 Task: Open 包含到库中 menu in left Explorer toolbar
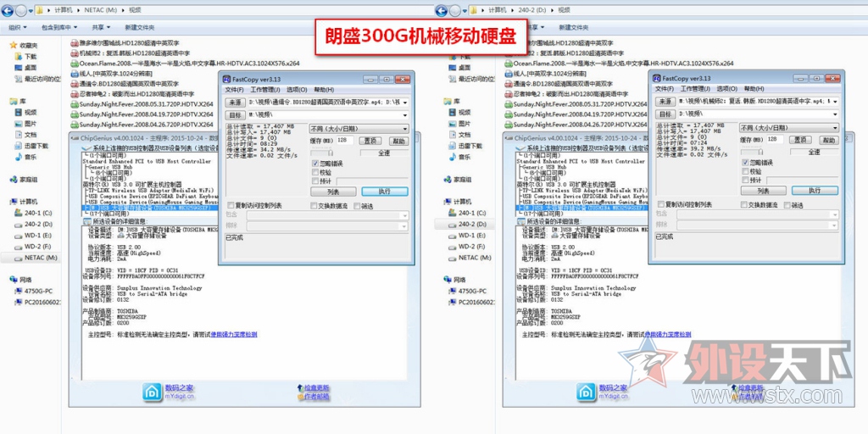tap(59, 27)
